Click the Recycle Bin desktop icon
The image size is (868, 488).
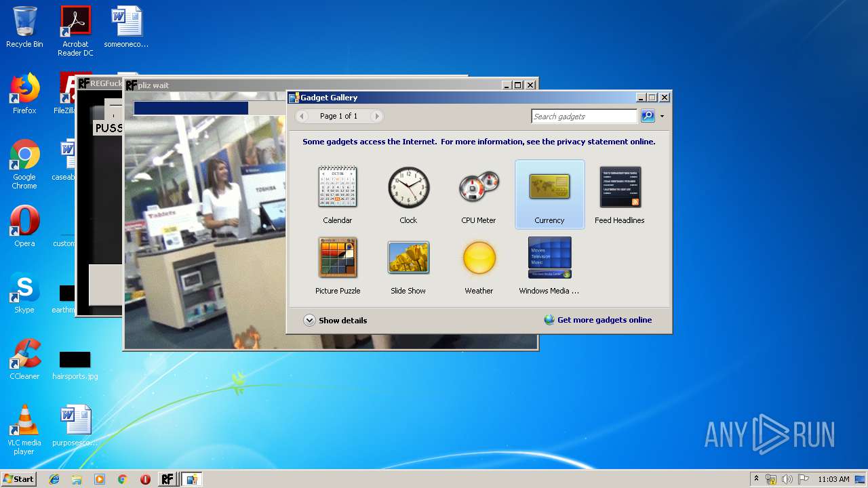tap(24, 27)
